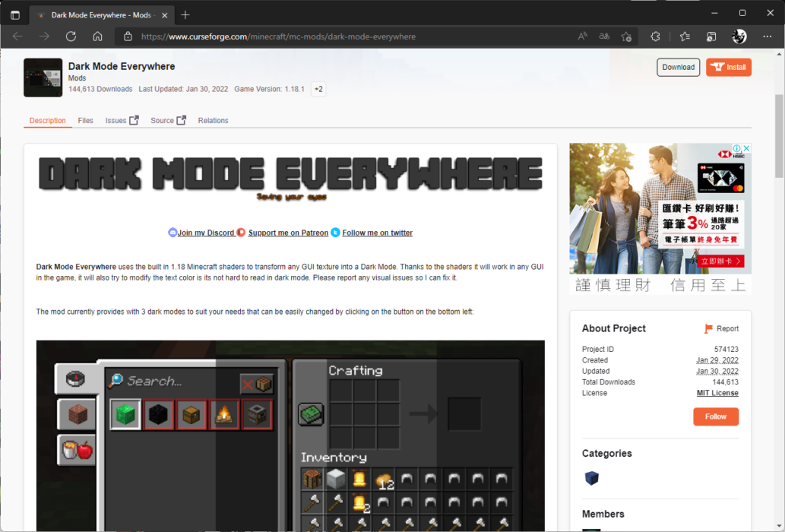Viewport: 785px width, 532px height.
Task: Open Follow me on twitter link
Action: [x=378, y=233]
